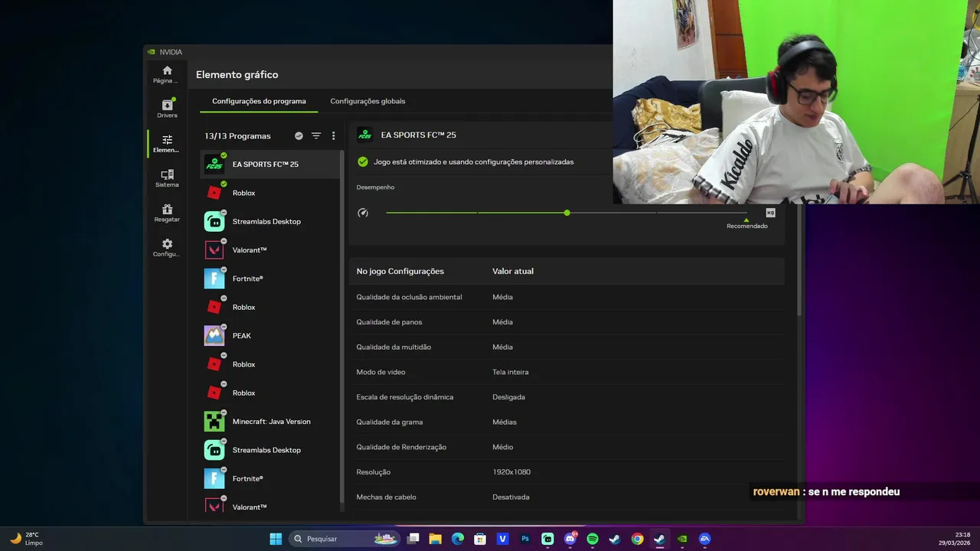Click the 'Jogo está otimizado' status message
This screenshot has height=551, width=980.
(x=473, y=162)
